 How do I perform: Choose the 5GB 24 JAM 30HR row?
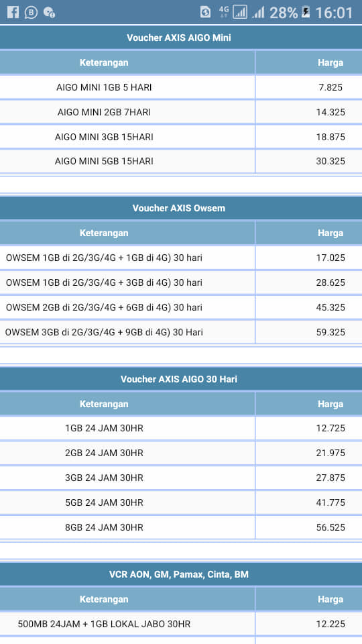181,502
